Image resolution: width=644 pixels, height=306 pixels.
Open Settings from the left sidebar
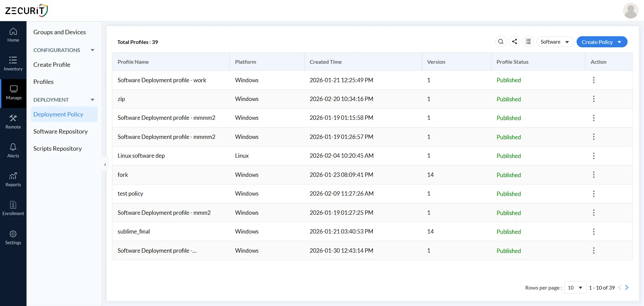[13, 237]
